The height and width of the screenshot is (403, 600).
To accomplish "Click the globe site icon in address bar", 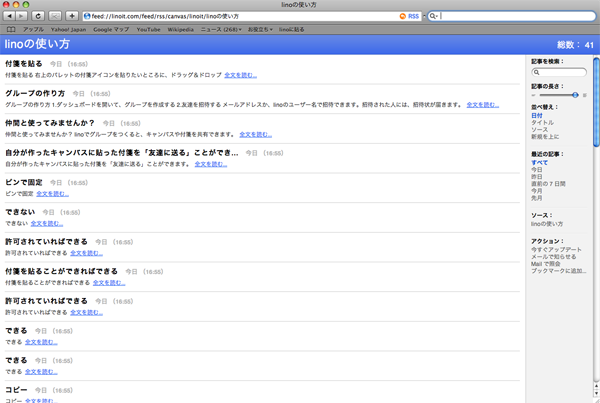I will coord(87,16).
